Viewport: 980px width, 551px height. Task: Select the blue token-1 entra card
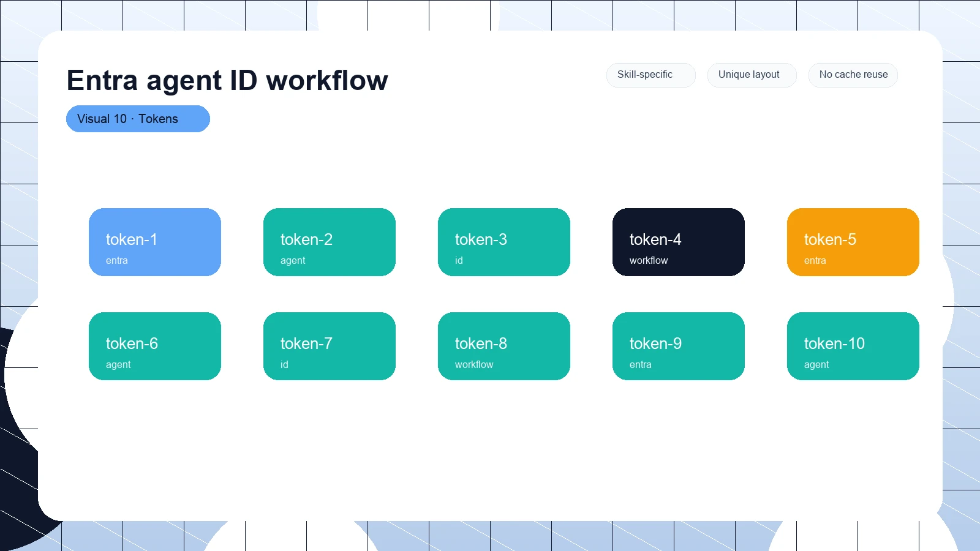(x=155, y=242)
